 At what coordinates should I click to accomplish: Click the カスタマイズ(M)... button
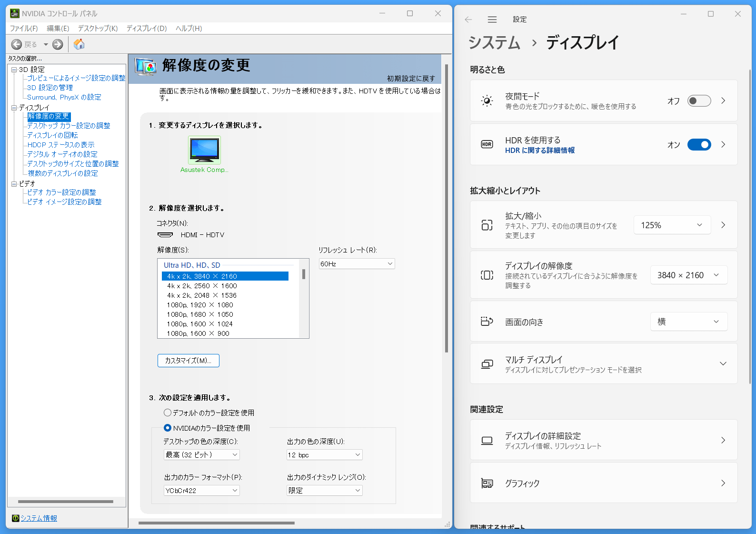pyautogui.click(x=189, y=361)
